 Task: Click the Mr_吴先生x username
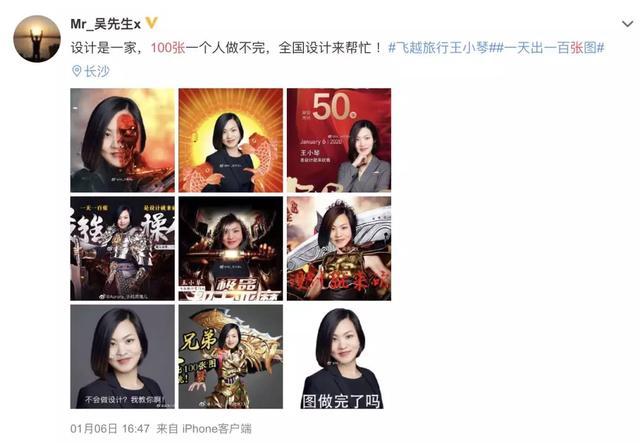click(105, 24)
